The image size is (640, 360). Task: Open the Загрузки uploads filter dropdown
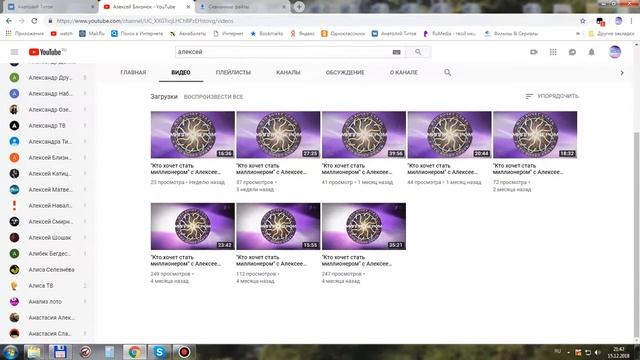[164, 97]
